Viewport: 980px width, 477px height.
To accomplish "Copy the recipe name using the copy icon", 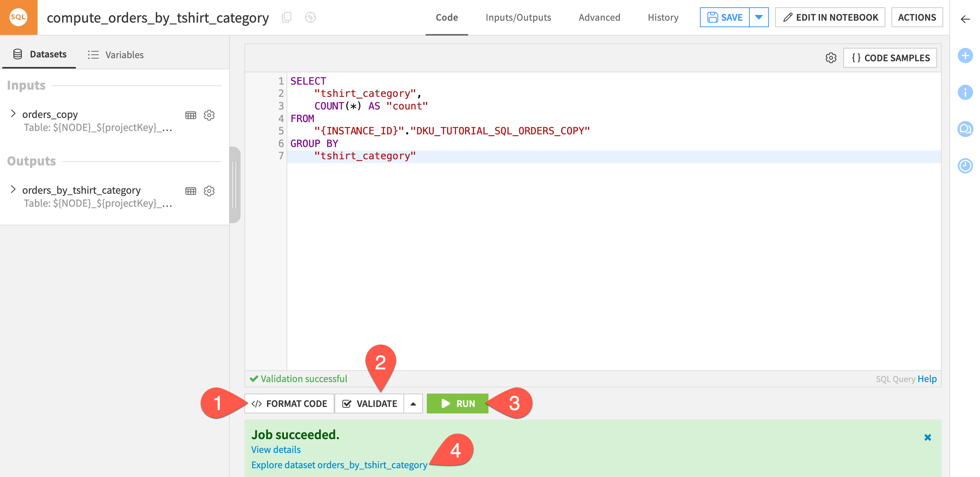I will point(287,18).
